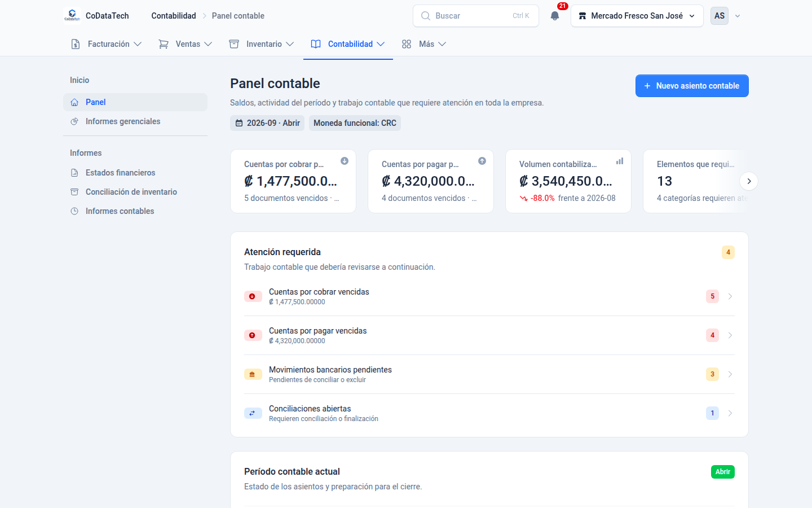The height and width of the screenshot is (508, 812).
Task: Click the green Abrir badge in Período contable
Action: click(x=723, y=472)
